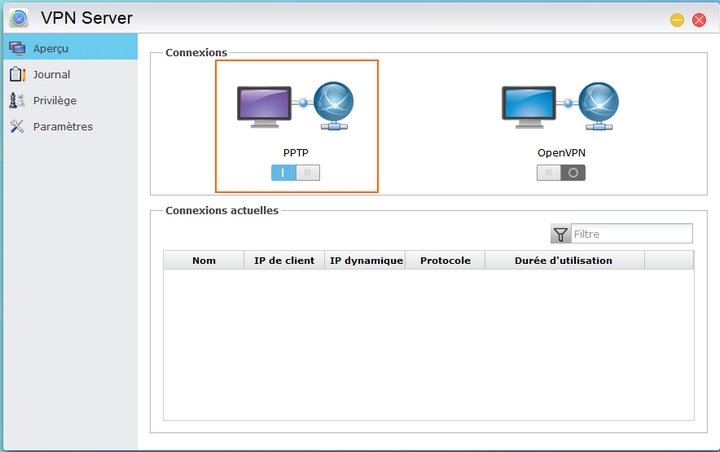Open the Journal log section

[70, 74]
